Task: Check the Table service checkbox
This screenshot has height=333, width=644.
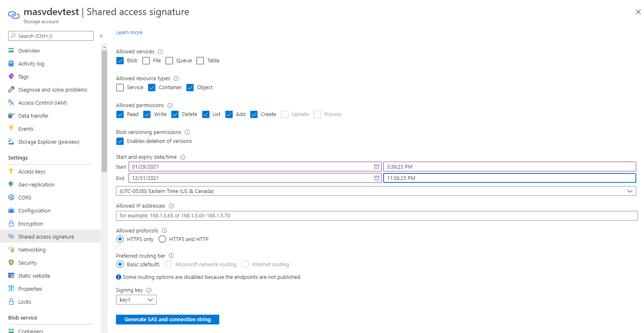Action: point(200,61)
